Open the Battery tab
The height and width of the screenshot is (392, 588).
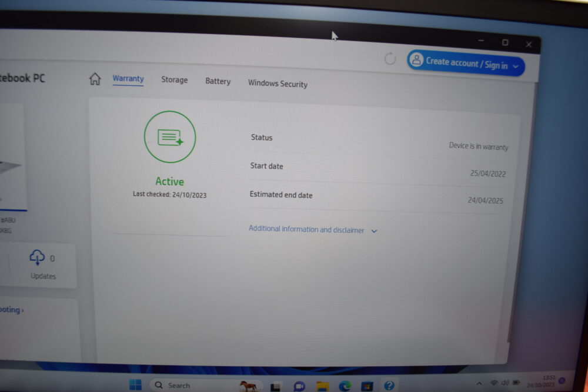pyautogui.click(x=218, y=81)
